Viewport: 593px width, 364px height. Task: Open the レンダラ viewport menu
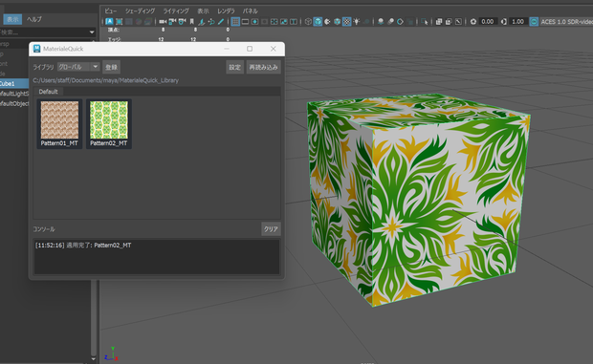tap(226, 11)
